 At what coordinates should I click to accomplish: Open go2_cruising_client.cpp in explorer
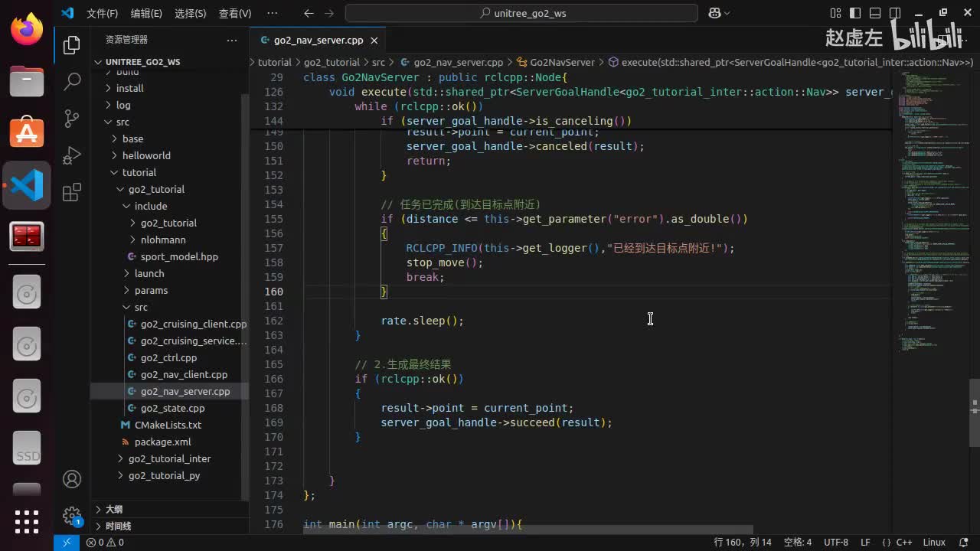(169, 324)
